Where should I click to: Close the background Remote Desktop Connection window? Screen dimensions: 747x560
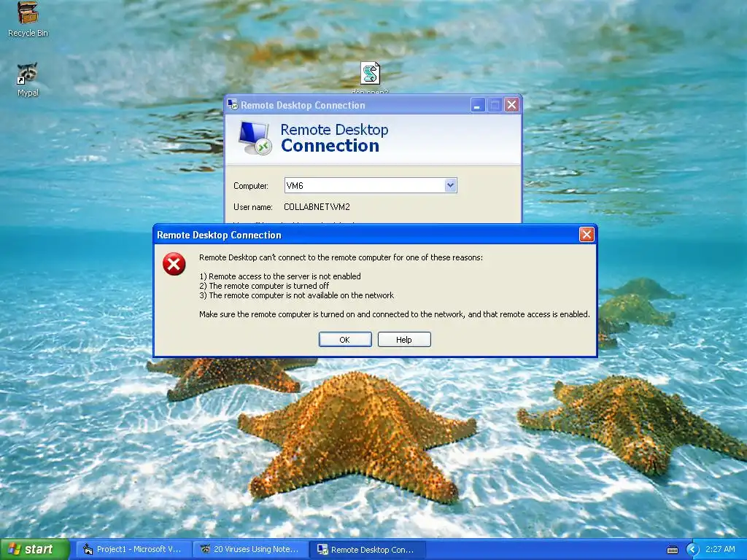[511, 105]
